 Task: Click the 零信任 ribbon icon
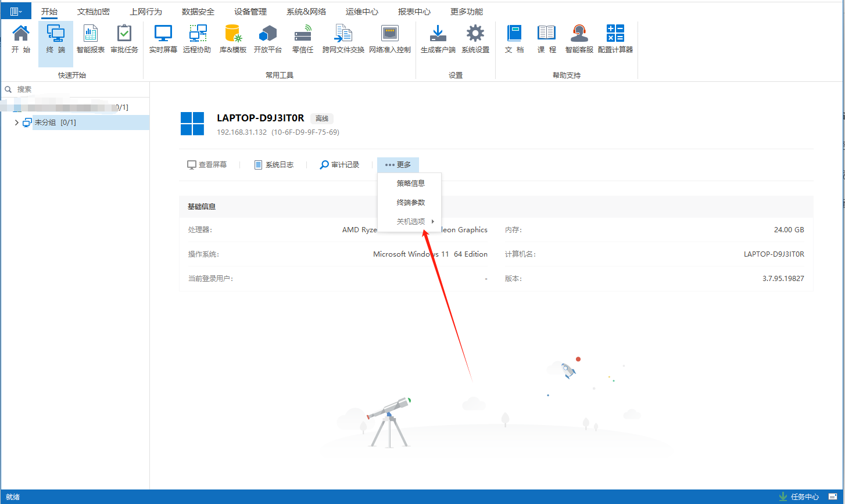coord(303,39)
